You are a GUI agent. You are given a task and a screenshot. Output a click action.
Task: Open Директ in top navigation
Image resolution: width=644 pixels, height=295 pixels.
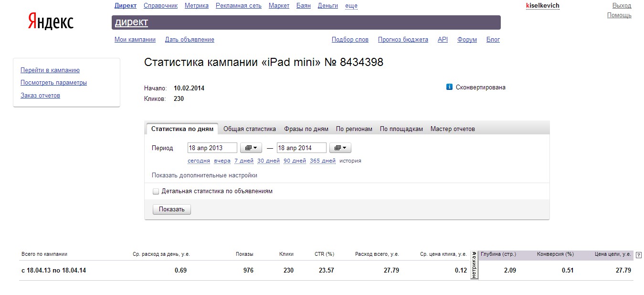point(126,6)
